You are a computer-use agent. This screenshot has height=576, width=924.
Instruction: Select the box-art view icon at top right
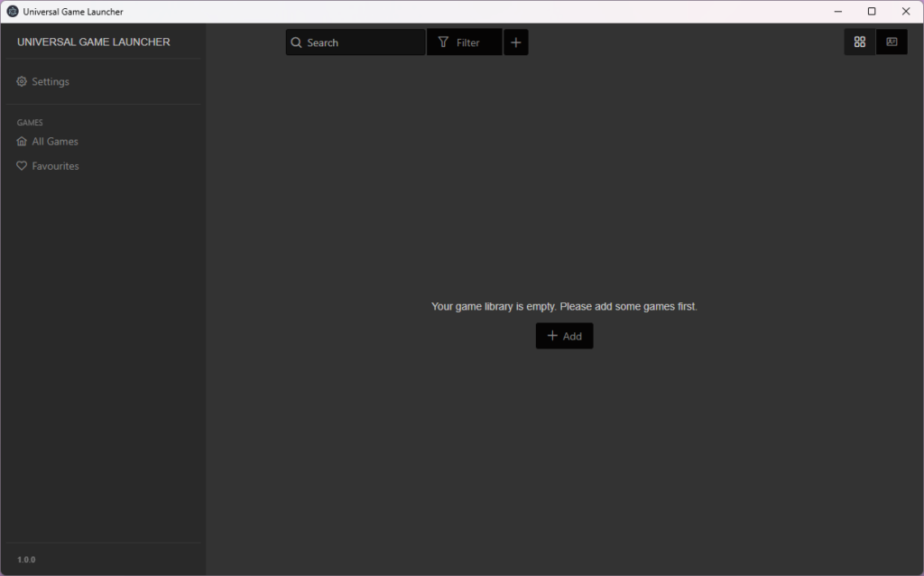click(892, 42)
